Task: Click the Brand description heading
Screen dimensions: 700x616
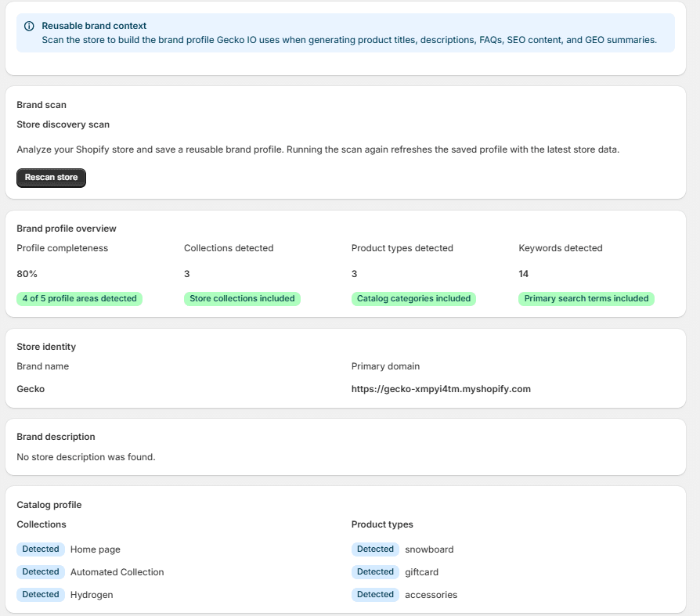Action: [56, 437]
